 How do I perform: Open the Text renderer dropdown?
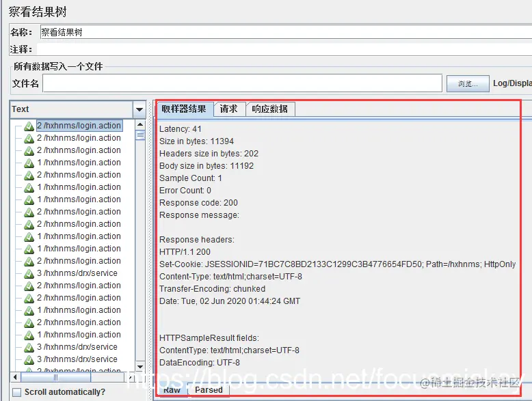(x=139, y=109)
